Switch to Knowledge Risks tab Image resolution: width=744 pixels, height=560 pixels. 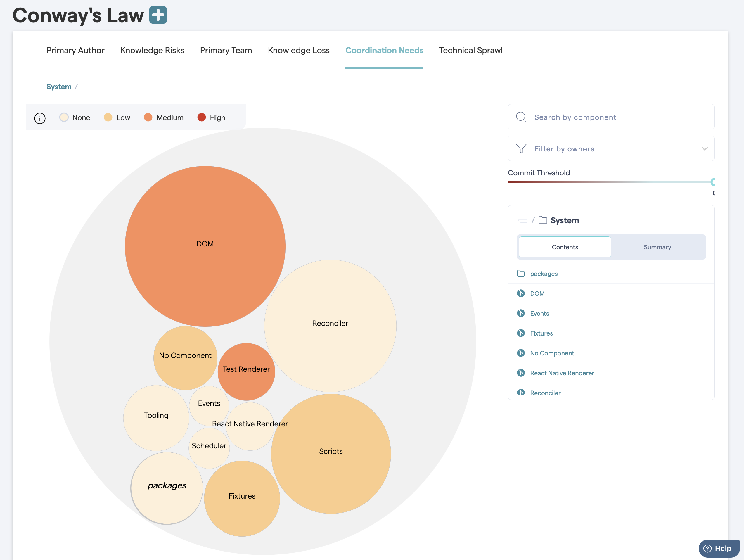152,51
